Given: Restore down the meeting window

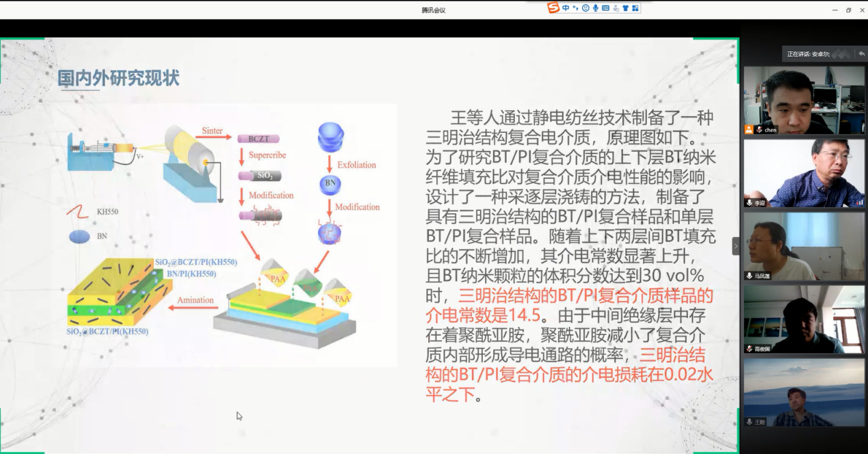Looking at the screenshot, I should click(x=848, y=10).
